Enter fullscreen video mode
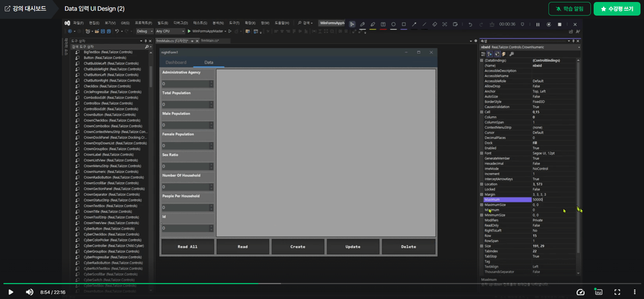The height and width of the screenshot is (299, 644). tap(616, 292)
